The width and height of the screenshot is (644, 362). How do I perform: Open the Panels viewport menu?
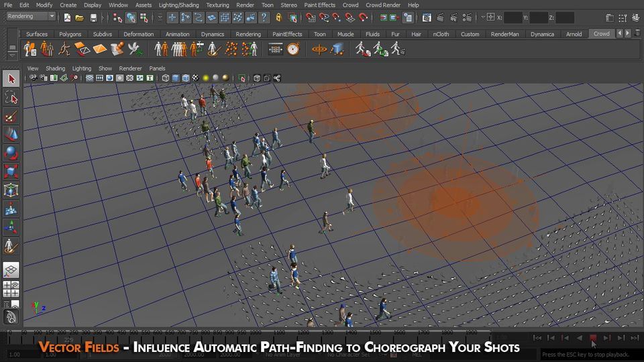pos(157,68)
